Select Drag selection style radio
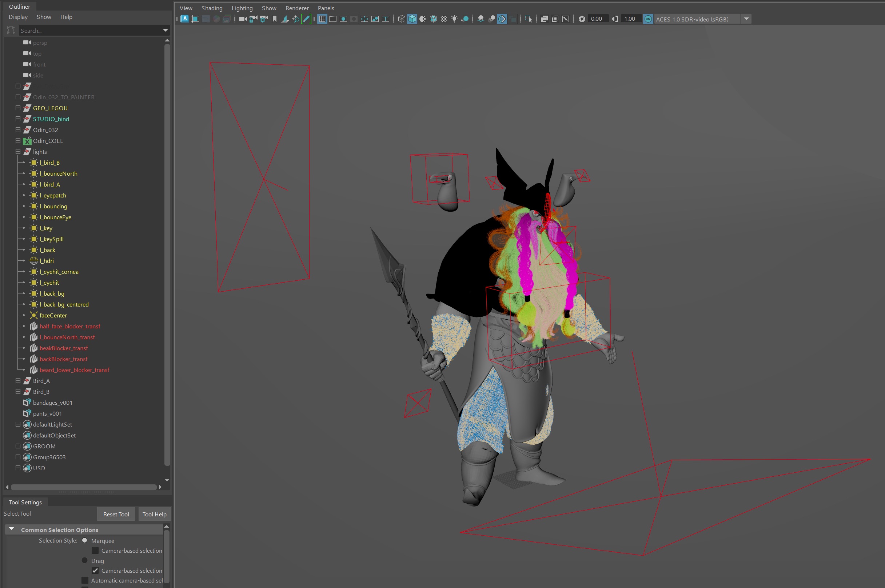885x588 pixels. pyautogui.click(x=85, y=560)
